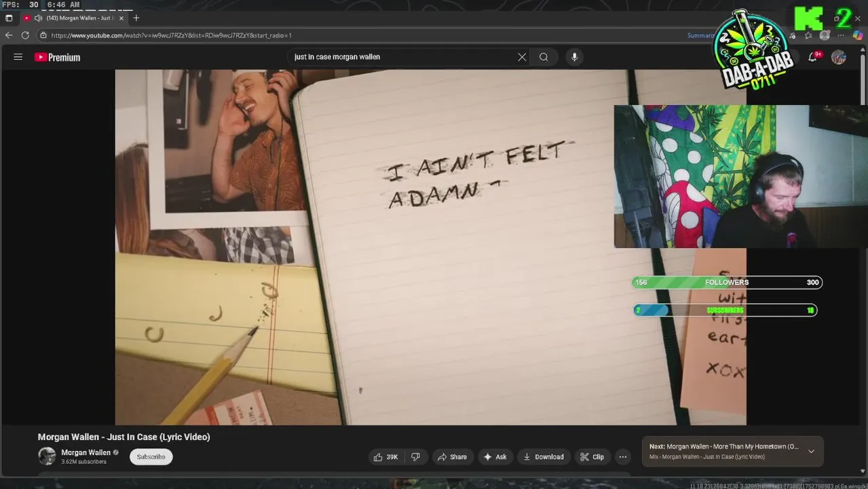Viewport: 868px width, 489px height.
Task: Start voice search with microphone icon
Action: point(574,57)
